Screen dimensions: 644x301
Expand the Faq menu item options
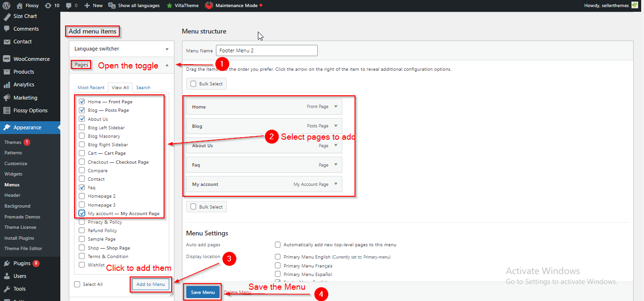(336, 165)
